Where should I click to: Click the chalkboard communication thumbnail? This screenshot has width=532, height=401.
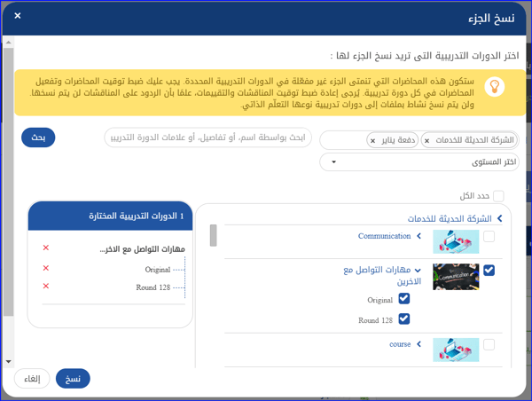[x=456, y=277]
